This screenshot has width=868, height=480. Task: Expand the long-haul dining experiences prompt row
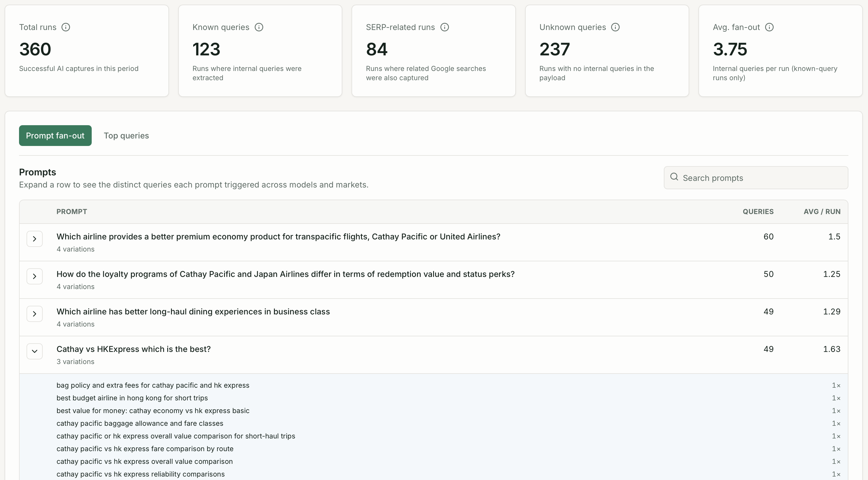[x=34, y=314]
